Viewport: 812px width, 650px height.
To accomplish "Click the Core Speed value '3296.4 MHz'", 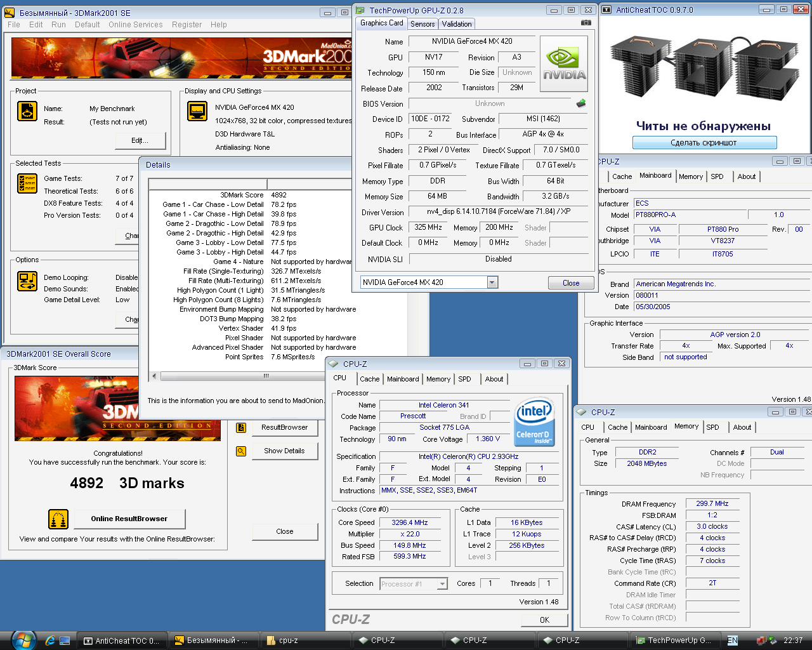I will coord(410,523).
